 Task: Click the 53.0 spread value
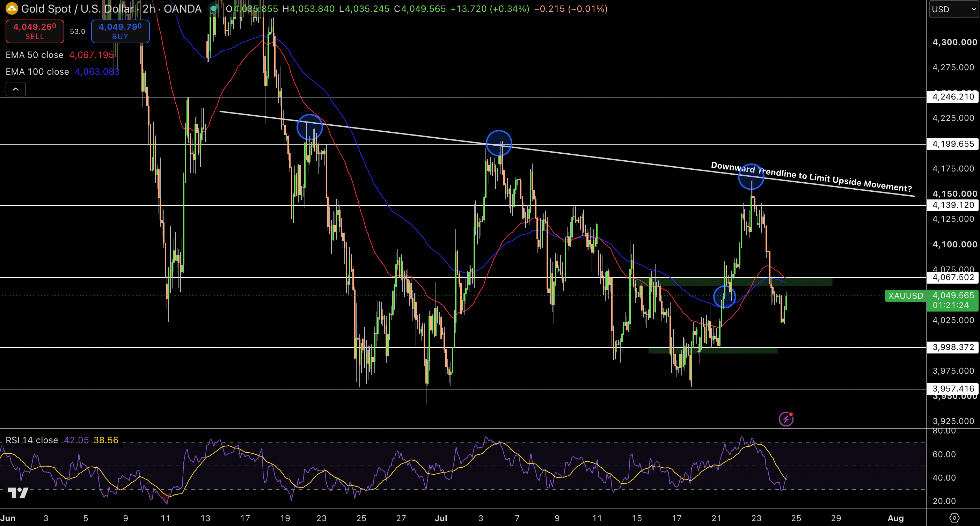coord(78,31)
